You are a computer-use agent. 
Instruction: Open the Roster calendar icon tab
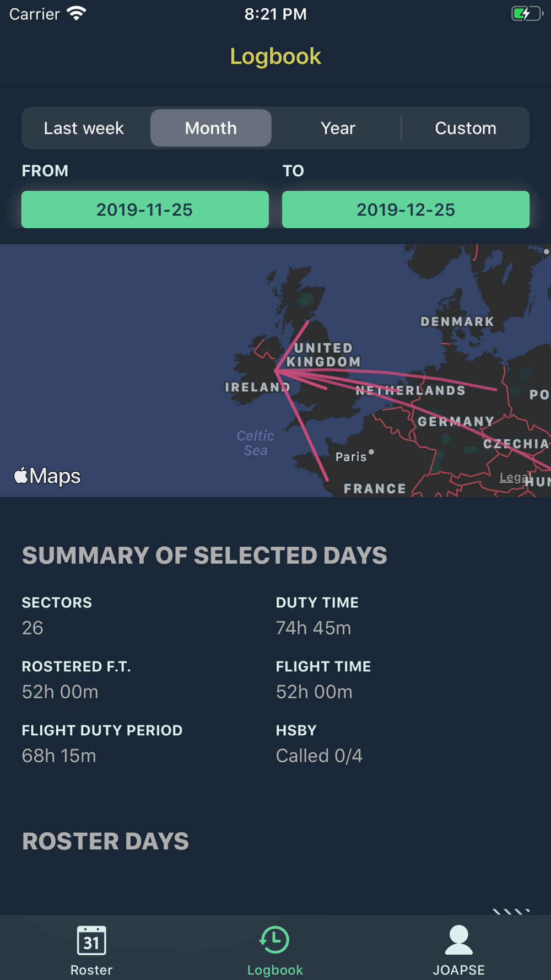pos(91,940)
